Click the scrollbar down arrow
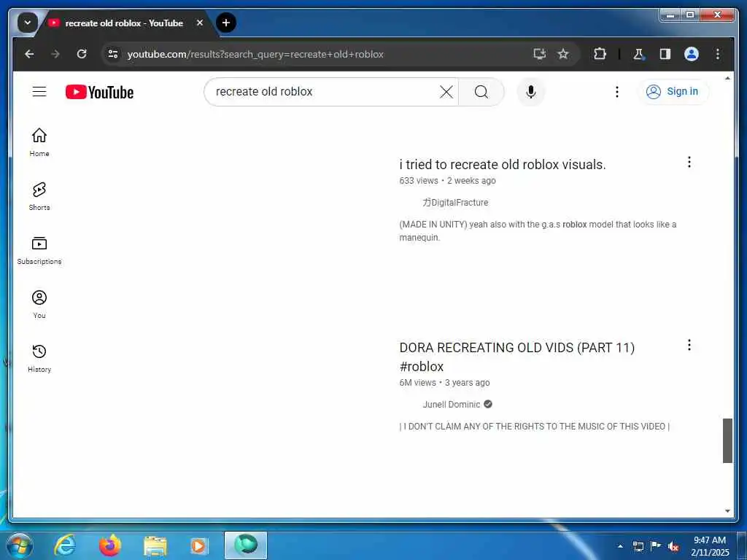The image size is (747, 560). 727,511
